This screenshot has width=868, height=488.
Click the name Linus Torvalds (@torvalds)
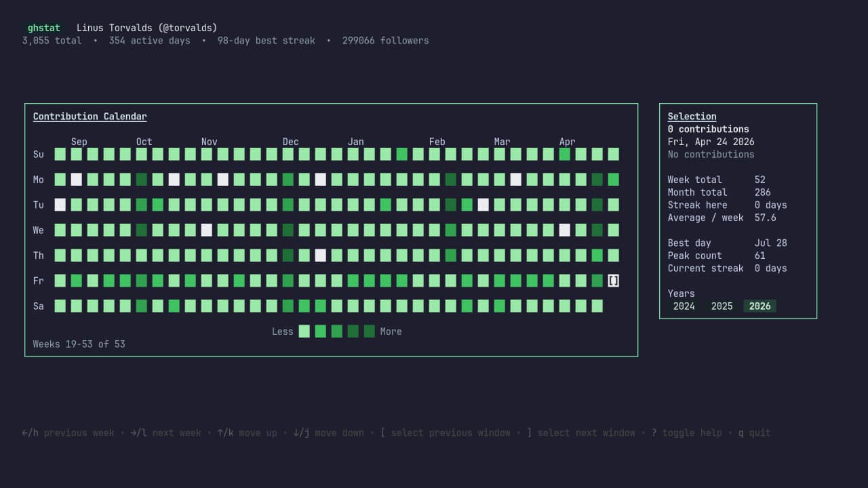click(x=146, y=28)
